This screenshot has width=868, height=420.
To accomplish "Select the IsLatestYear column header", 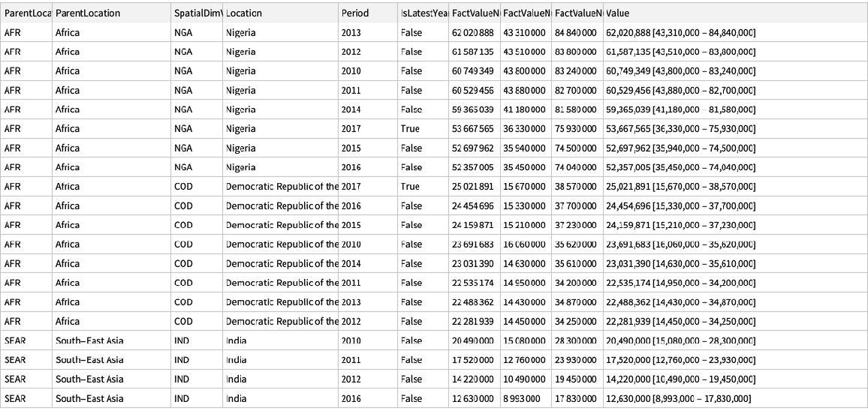I will pos(423,13).
